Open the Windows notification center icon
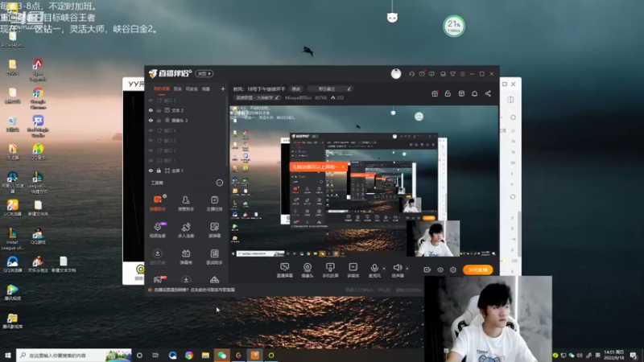The width and height of the screenshot is (644, 362). [x=634, y=355]
